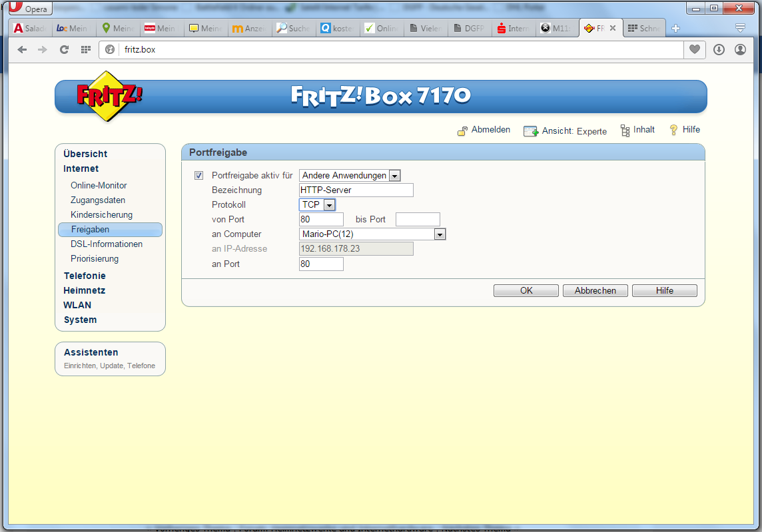Click the an Port input field
762x532 pixels.
point(321,264)
